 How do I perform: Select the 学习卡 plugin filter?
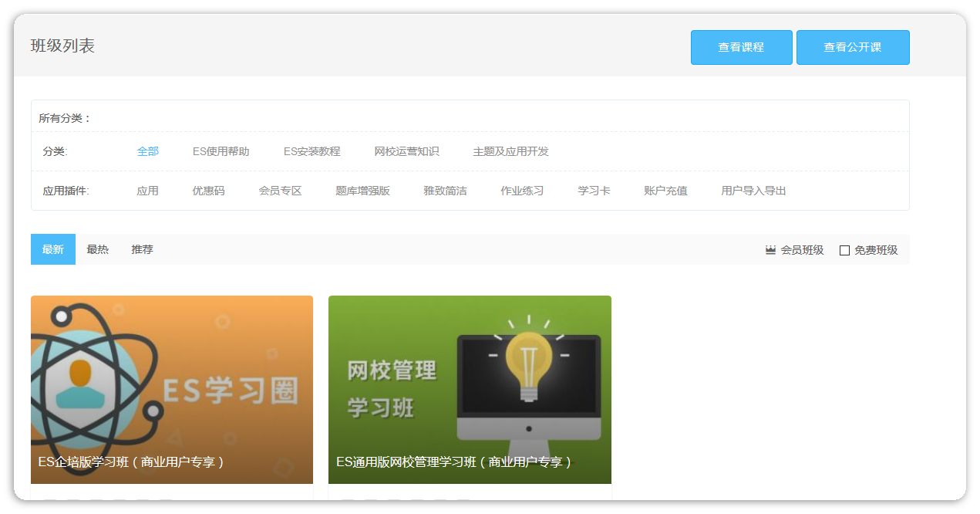(594, 191)
